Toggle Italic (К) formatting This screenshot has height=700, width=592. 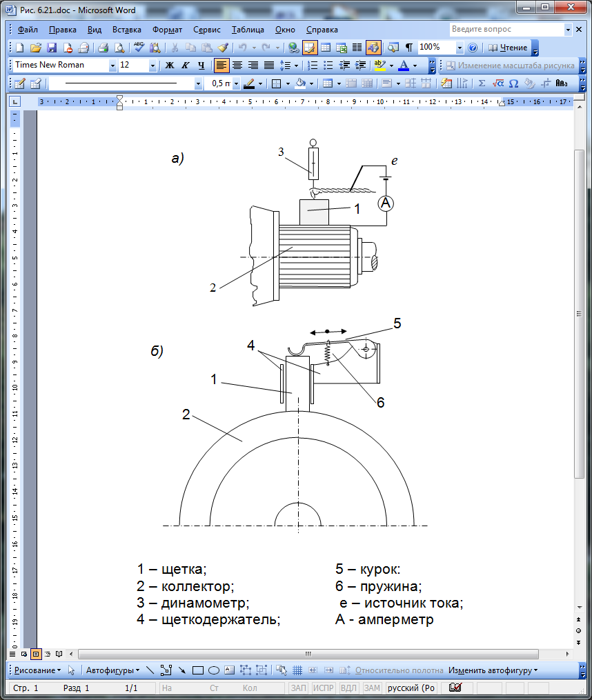pyautogui.click(x=186, y=66)
